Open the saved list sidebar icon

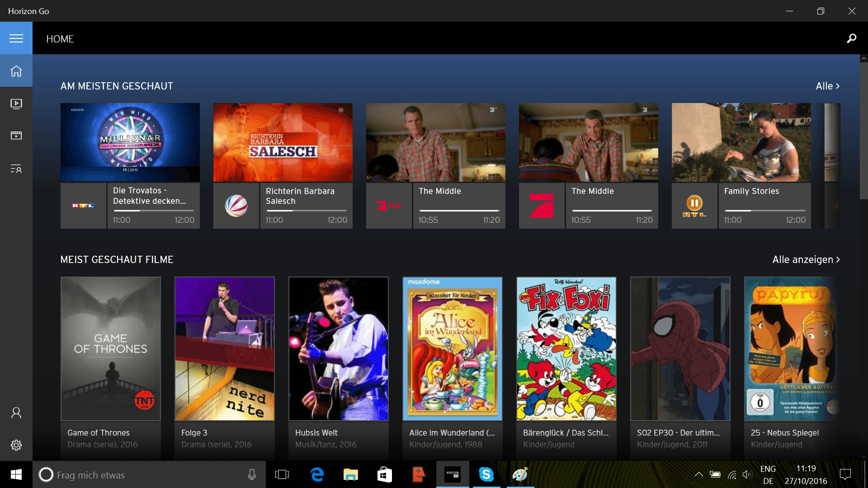[16, 169]
